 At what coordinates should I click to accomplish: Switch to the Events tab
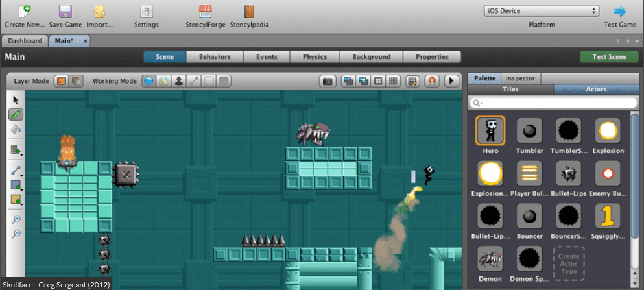[x=267, y=57]
